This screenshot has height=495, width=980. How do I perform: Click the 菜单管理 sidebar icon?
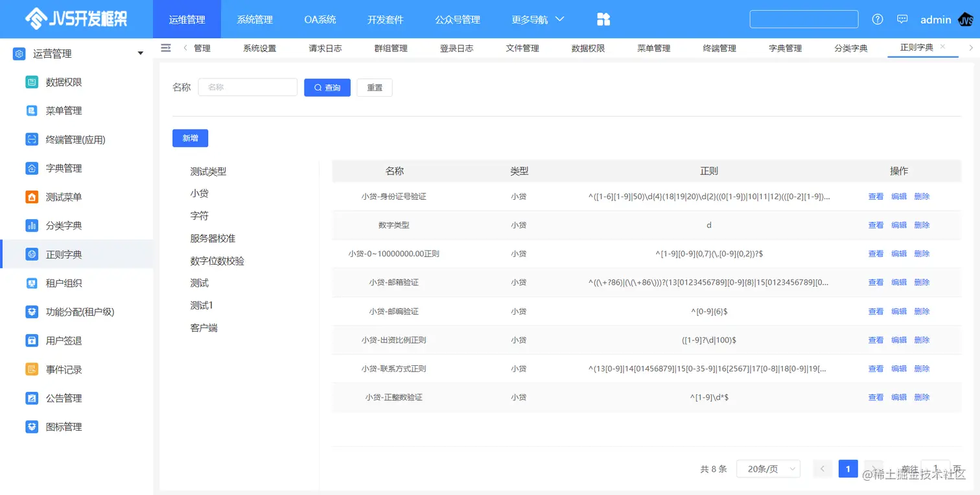pyautogui.click(x=32, y=111)
